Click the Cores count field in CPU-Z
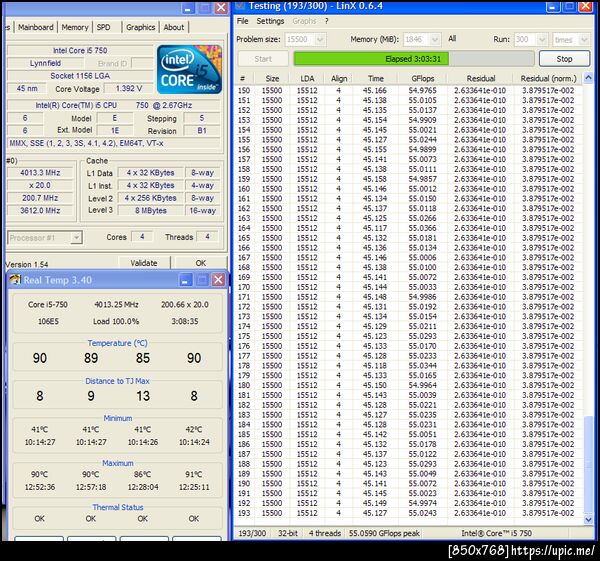The width and height of the screenshot is (600, 561). coord(142,237)
